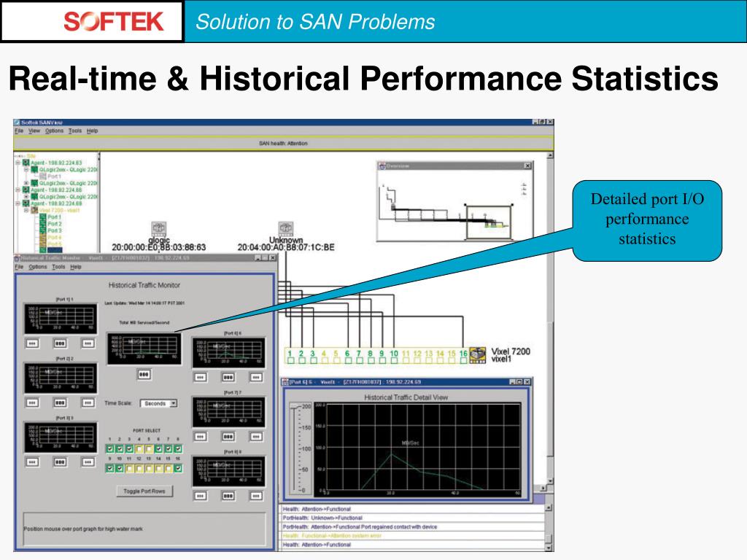Click middle button under Port 8 graph
The image size is (747, 560).
(x=228, y=496)
